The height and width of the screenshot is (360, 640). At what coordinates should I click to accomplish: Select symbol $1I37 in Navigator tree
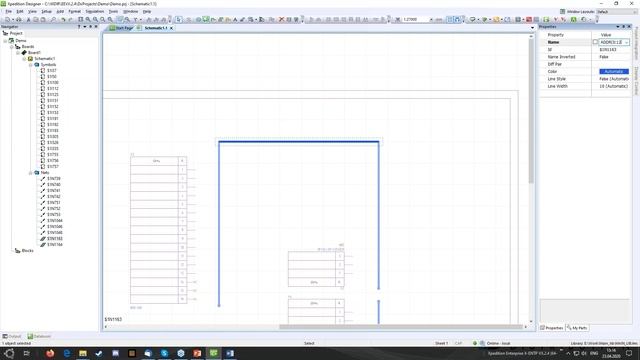point(51,71)
